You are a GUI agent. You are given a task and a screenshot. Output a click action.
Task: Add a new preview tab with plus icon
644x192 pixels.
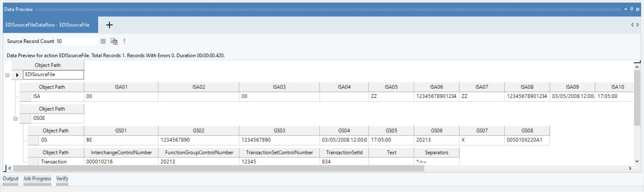click(109, 25)
